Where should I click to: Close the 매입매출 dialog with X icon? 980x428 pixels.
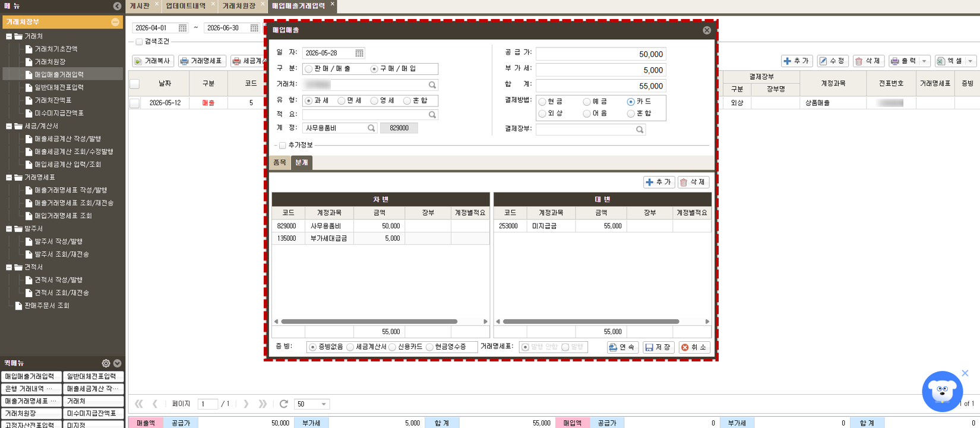[x=707, y=30]
